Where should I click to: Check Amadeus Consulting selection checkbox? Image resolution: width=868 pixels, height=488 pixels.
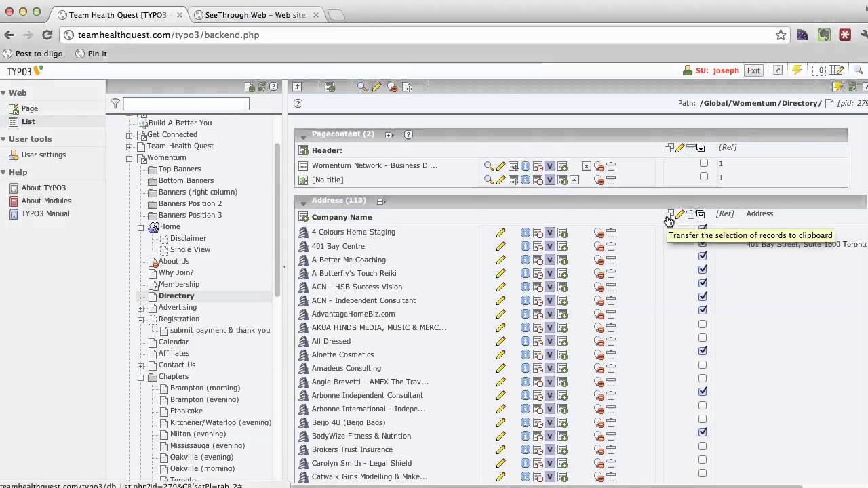pyautogui.click(x=703, y=365)
